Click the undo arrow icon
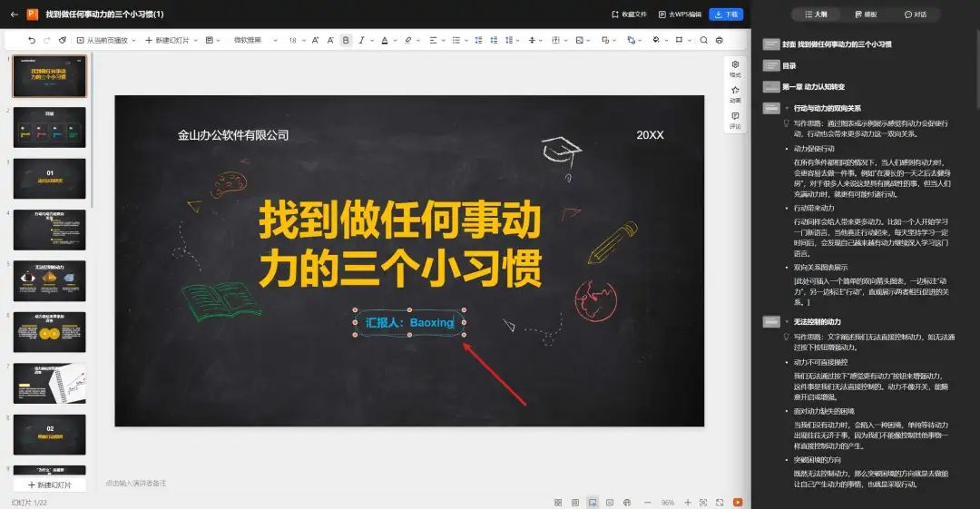This screenshot has height=509, width=980. [x=32, y=40]
